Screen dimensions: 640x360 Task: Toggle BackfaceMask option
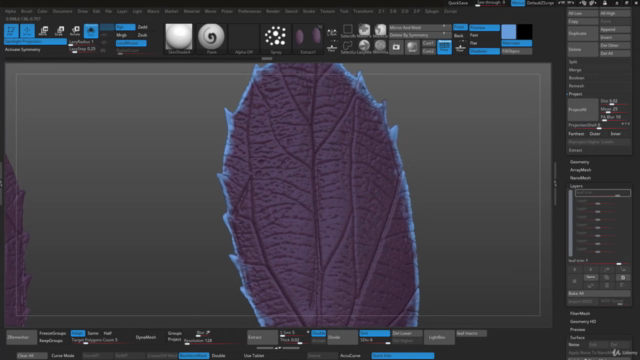194,356
